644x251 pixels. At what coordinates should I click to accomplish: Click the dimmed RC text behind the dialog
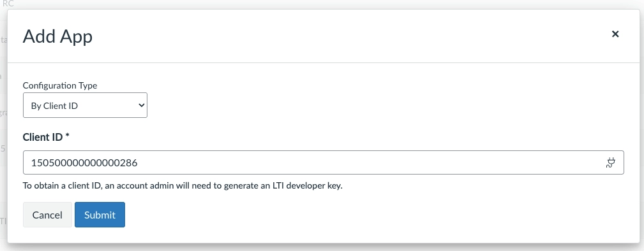[x=8, y=4]
